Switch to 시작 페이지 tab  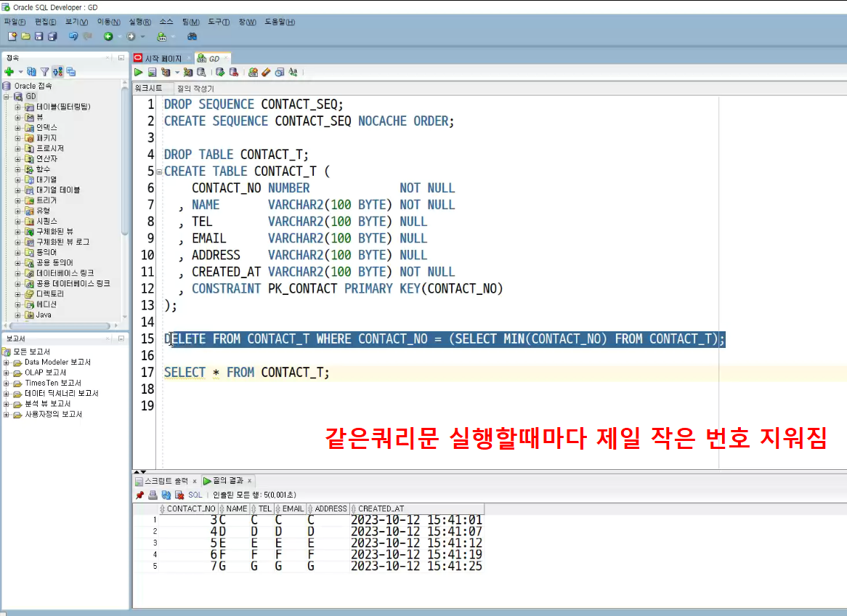click(x=163, y=58)
